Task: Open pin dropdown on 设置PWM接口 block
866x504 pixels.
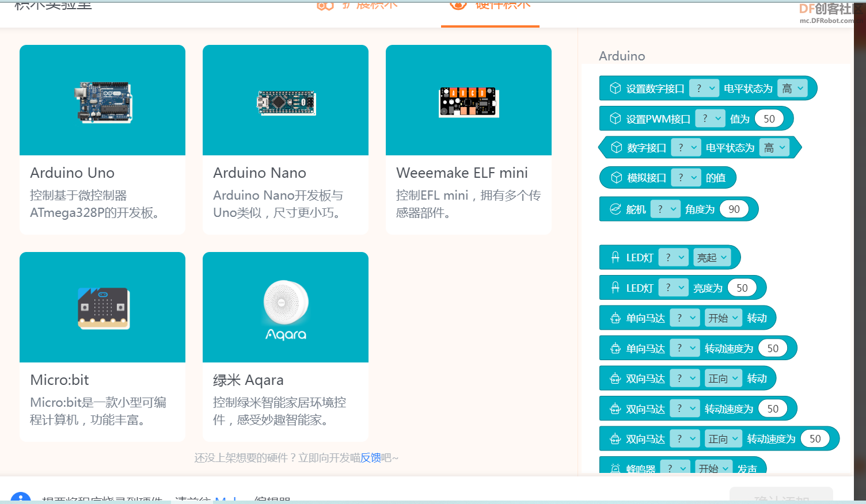Action: (x=710, y=119)
